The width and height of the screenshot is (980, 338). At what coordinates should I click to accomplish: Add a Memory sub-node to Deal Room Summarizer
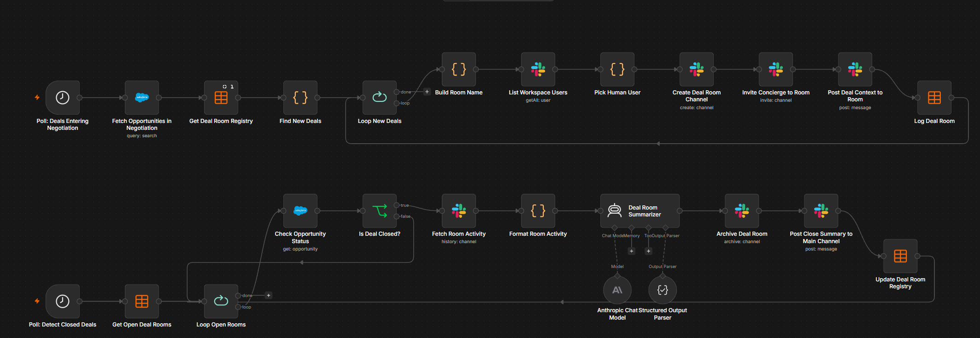tap(632, 251)
